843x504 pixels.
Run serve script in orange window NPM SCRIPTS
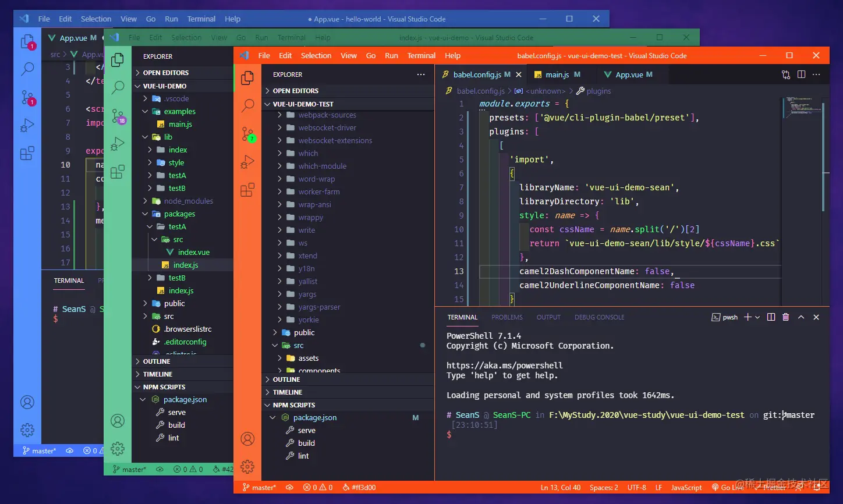[x=348, y=431]
